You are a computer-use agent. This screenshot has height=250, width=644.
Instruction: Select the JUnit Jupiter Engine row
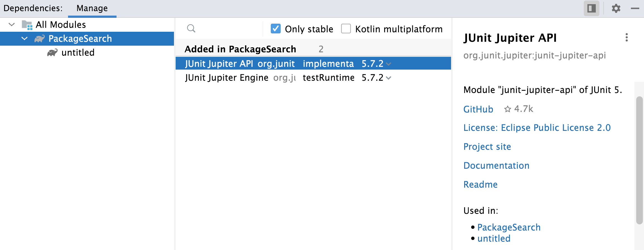[x=313, y=78]
